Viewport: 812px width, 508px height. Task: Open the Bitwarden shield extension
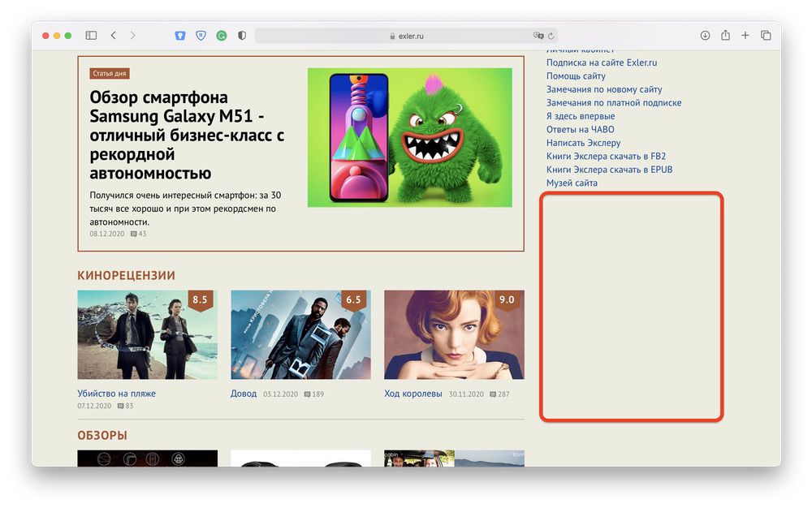179,35
